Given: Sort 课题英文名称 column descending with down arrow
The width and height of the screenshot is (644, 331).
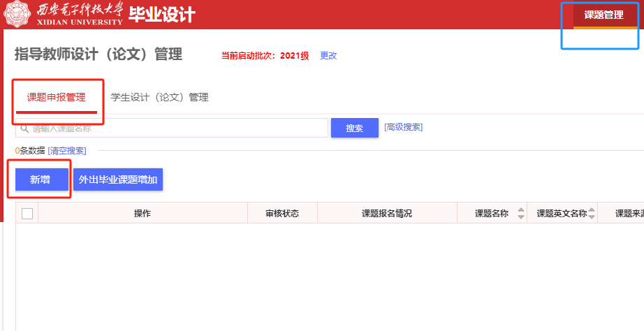Looking at the screenshot, I should pyautogui.click(x=592, y=217).
